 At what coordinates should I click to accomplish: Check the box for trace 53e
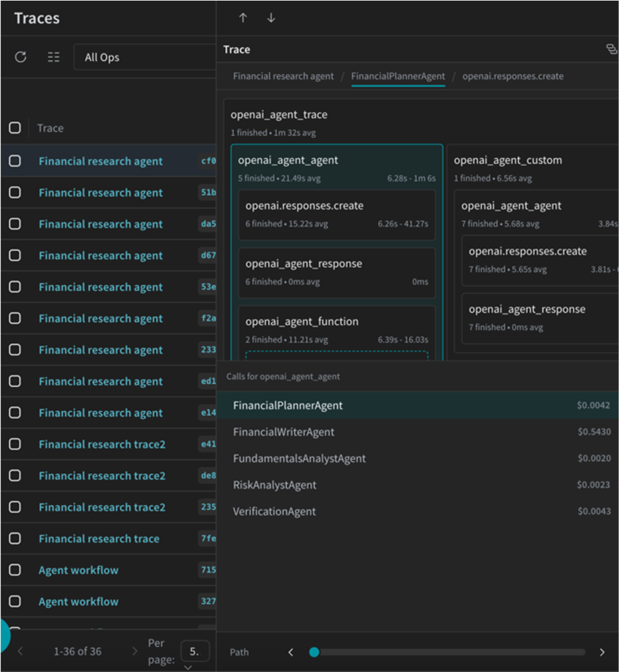(15, 287)
